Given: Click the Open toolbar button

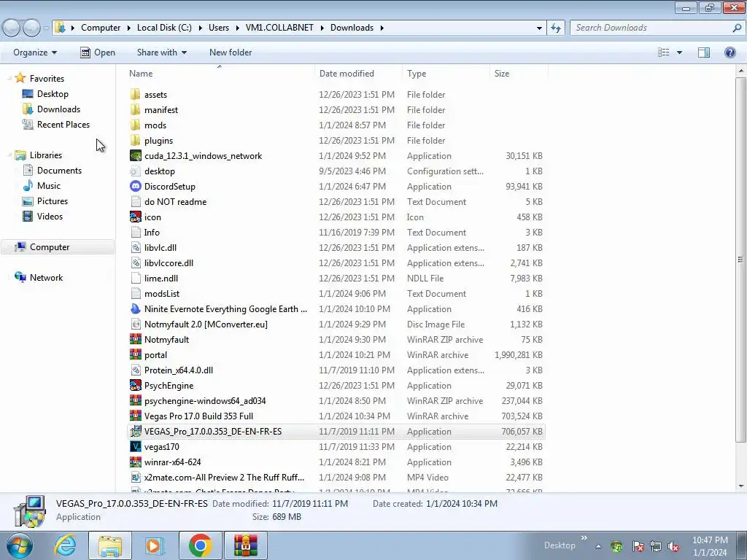Looking at the screenshot, I should click(98, 52).
